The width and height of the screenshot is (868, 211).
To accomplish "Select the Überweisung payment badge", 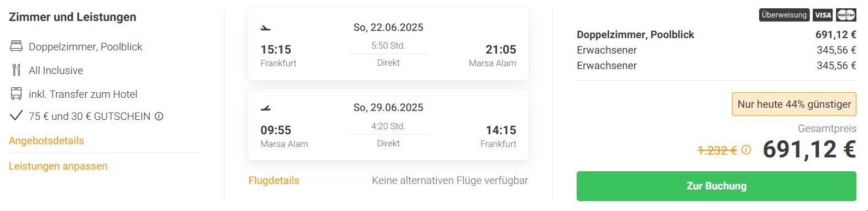I will (x=784, y=15).
